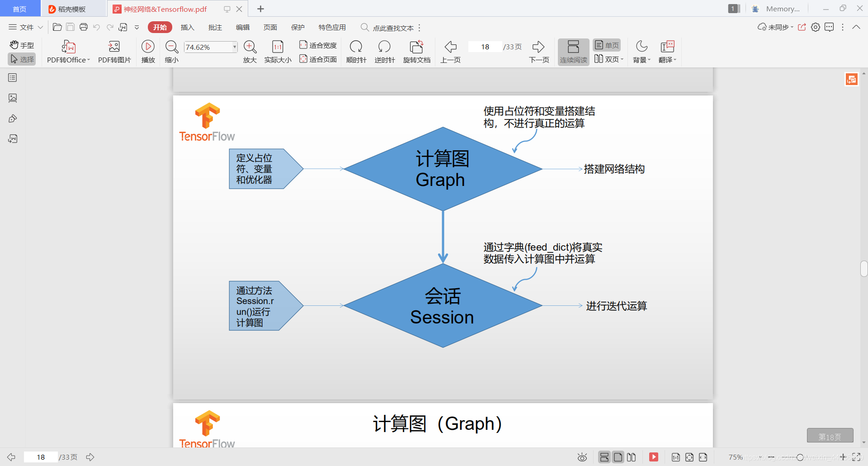Click the save icon
The width and height of the screenshot is (868, 466).
[71, 27]
